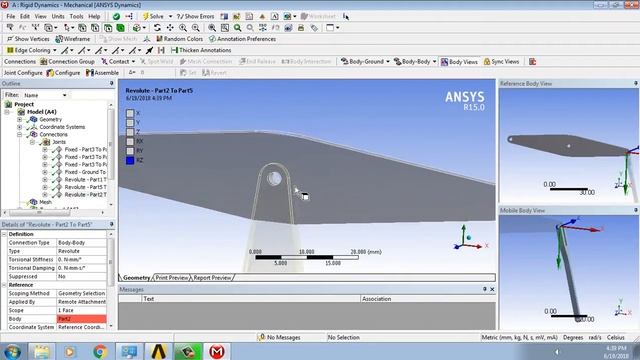Expand the Geometry tree node

click(19, 120)
